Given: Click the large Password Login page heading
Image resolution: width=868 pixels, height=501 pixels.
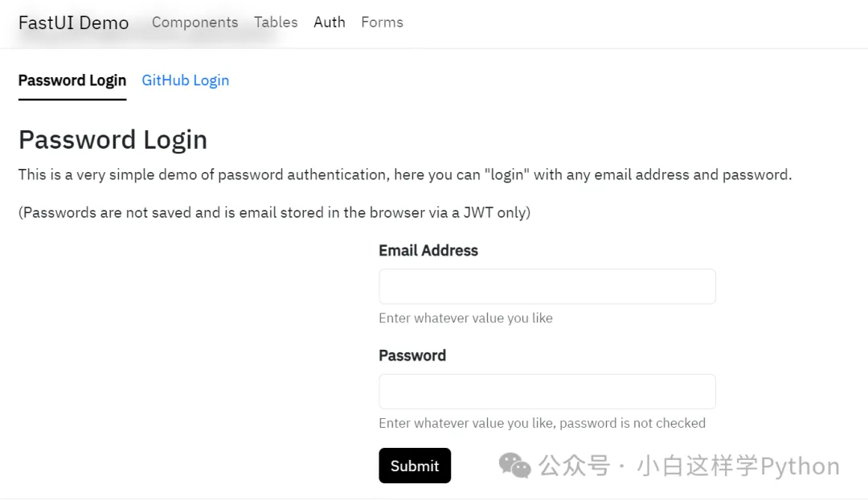Looking at the screenshot, I should click(113, 140).
